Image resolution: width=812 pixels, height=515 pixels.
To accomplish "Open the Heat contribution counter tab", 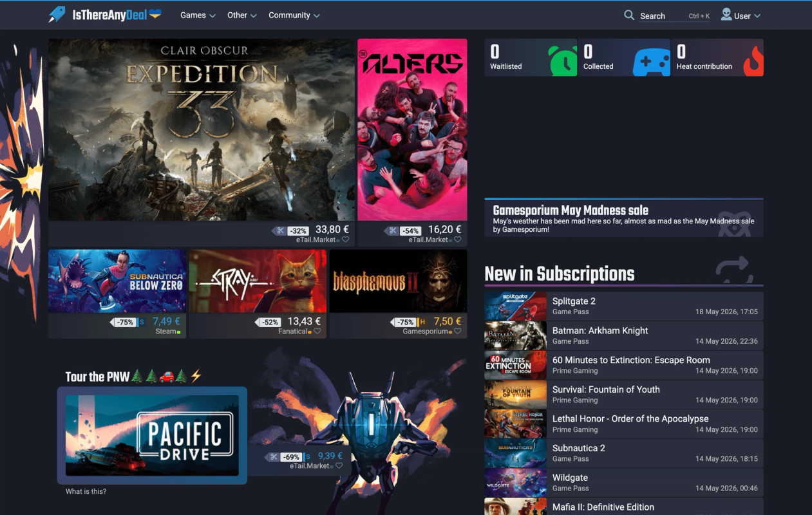I will [x=717, y=57].
